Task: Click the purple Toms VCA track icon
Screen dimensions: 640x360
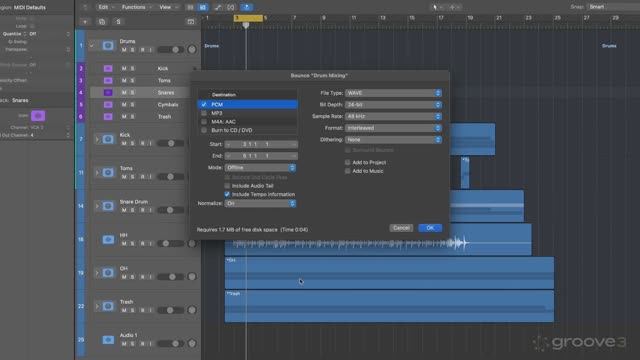Action: pyautogui.click(x=108, y=80)
